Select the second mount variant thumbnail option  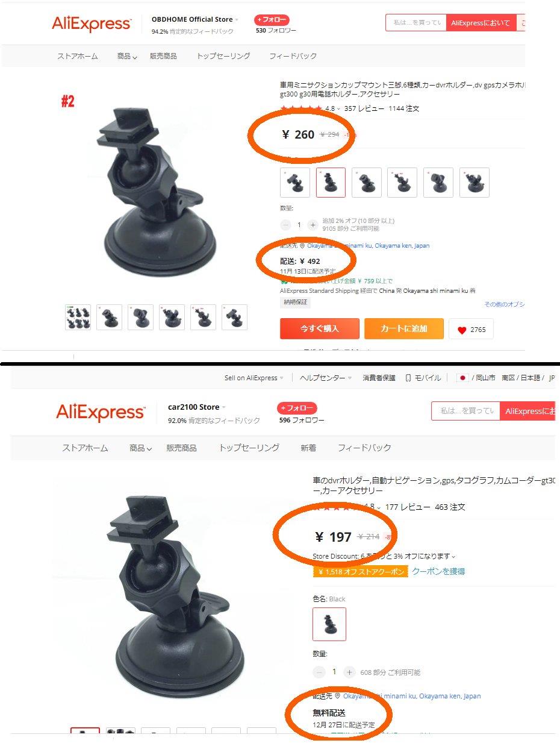click(331, 183)
